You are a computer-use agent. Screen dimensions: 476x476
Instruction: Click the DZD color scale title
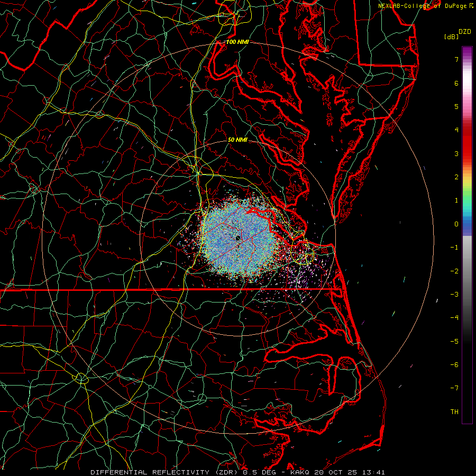coord(464,32)
